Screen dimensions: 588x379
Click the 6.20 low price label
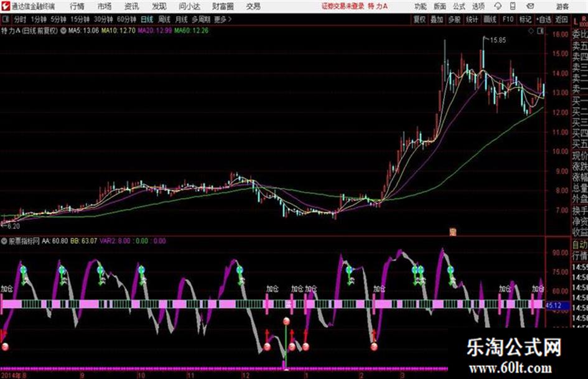point(13,227)
